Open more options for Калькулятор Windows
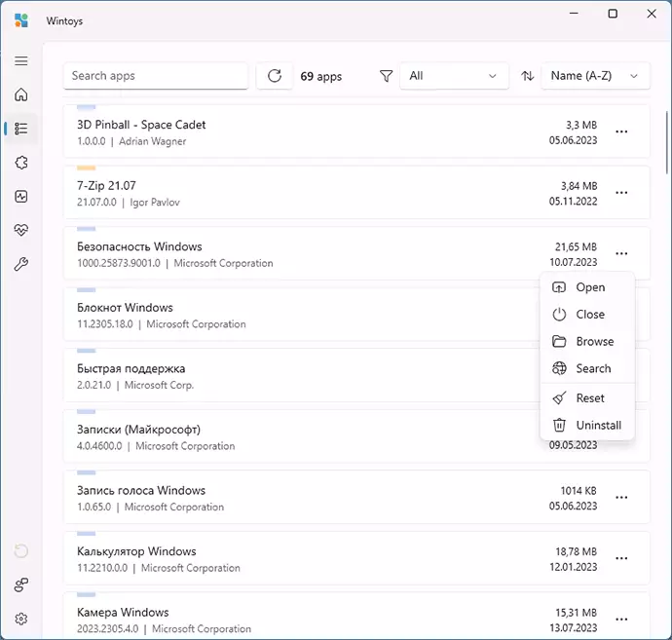672x640 pixels. click(621, 558)
